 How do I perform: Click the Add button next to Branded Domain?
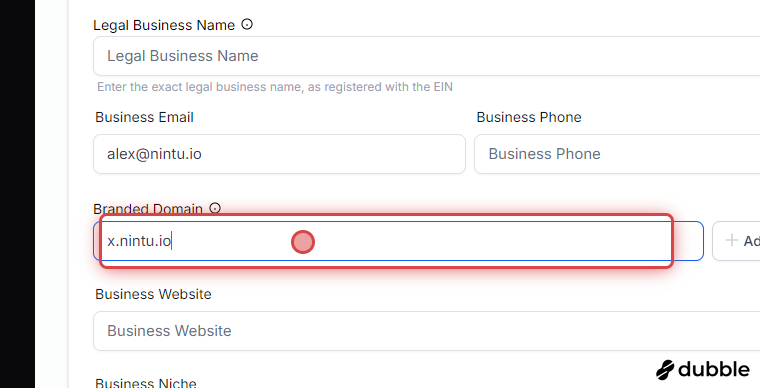pyautogui.click(x=736, y=241)
